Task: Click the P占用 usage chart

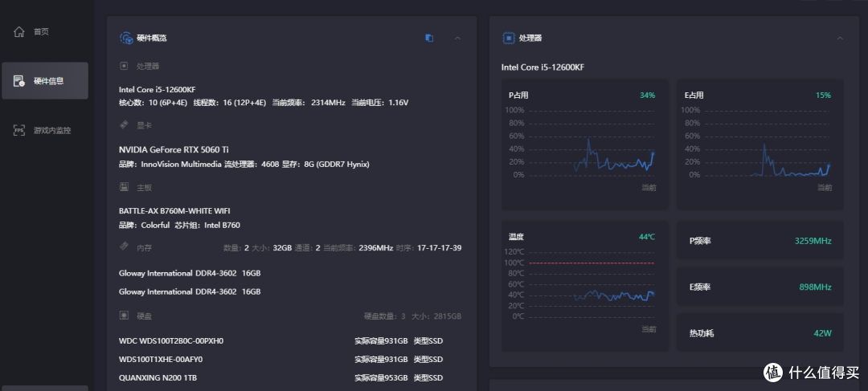Action: point(584,145)
